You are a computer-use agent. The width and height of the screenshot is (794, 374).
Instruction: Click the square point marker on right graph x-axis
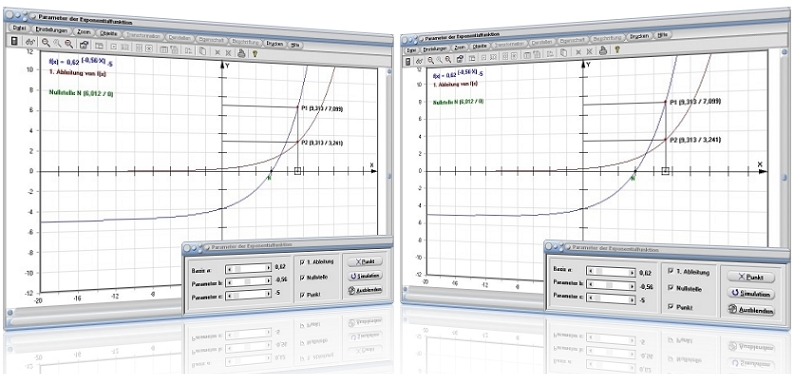(x=665, y=171)
